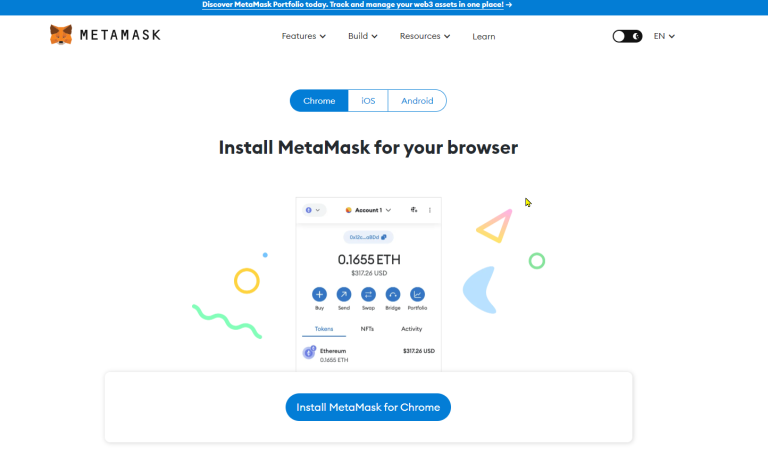The height and width of the screenshot is (454, 768).
Task: Click the Swap icon in wallet preview
Action: (x=368, y=294)
